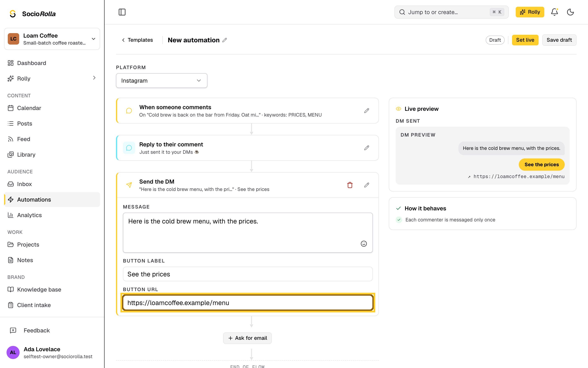
Task: Open Posts in sidebar
Action: pyautogui.click(x=52, y=124)
